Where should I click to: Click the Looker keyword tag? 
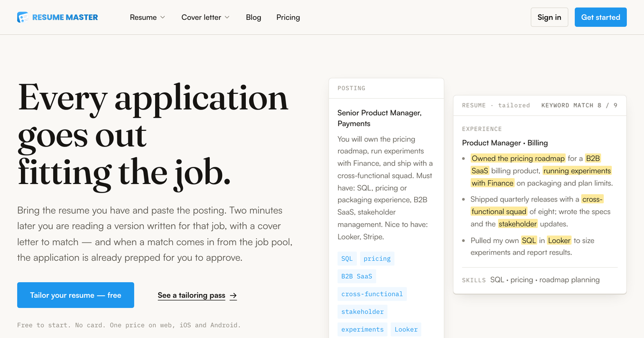[x=406, y=329]
